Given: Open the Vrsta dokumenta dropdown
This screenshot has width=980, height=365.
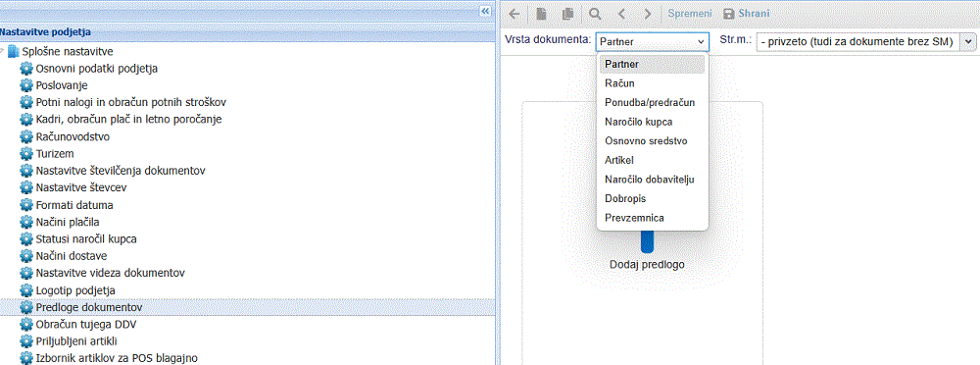Looking at the screenshot, I should [653, 42].
